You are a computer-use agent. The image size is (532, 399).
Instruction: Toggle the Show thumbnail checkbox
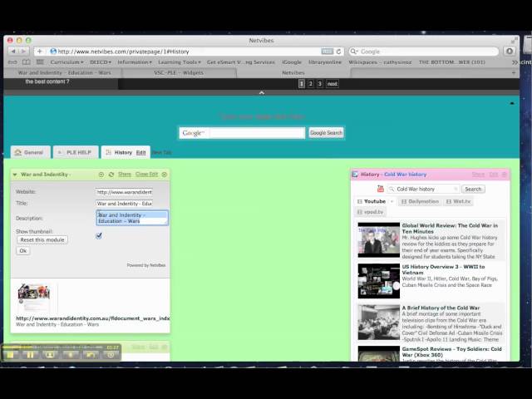tap(99, 235)
